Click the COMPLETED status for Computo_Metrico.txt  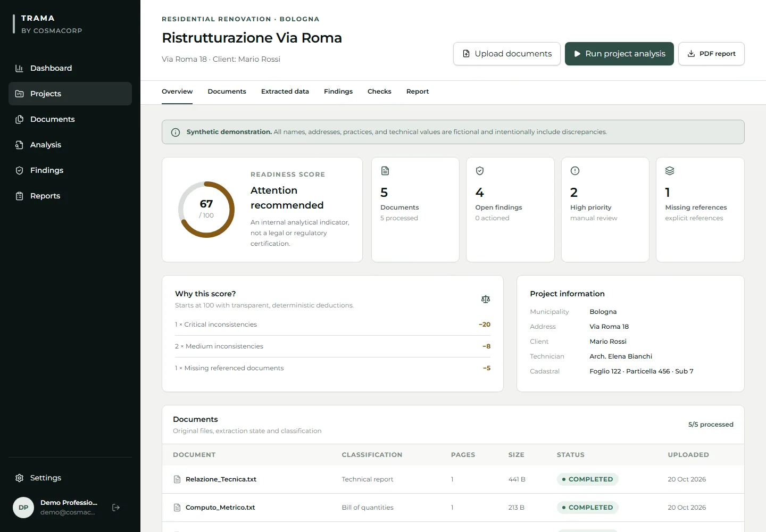pyautogui.click(x=588, y=508)
